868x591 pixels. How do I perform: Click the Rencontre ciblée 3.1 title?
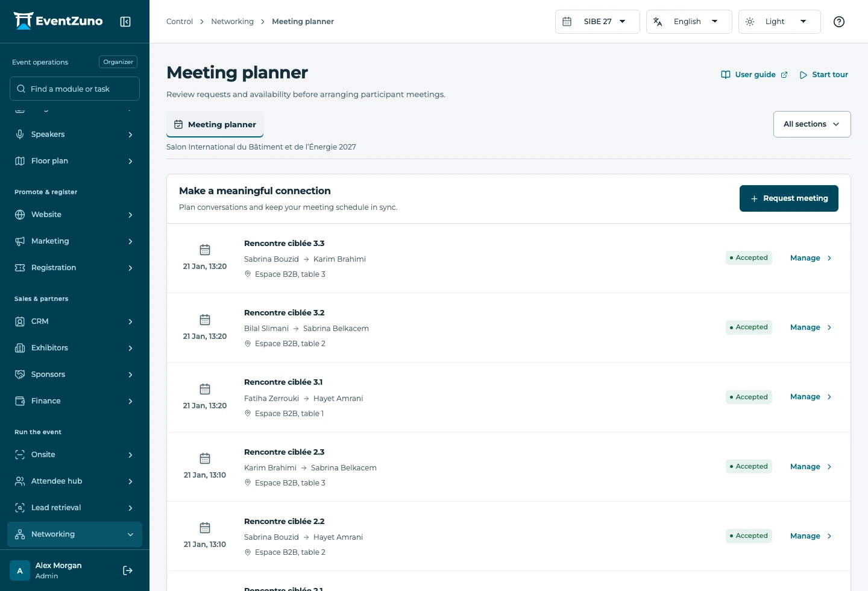283,382
